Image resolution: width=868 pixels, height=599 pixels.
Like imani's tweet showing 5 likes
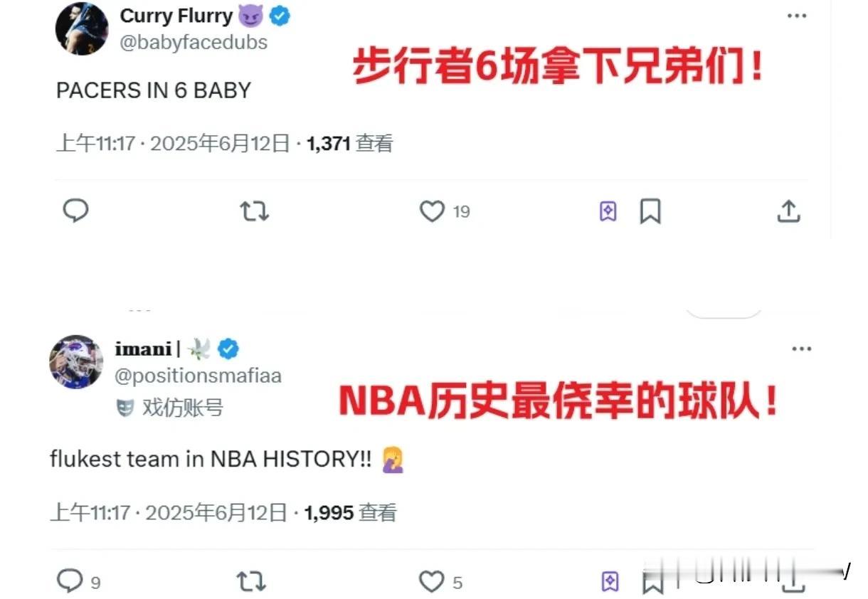(x=431, y=583)
